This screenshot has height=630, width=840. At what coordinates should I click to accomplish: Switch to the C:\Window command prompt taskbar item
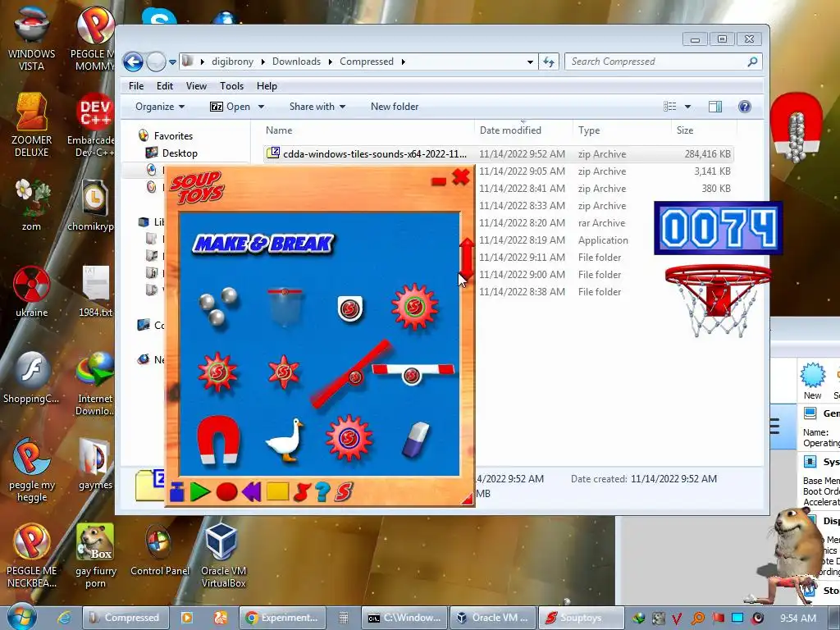point(404,618)
